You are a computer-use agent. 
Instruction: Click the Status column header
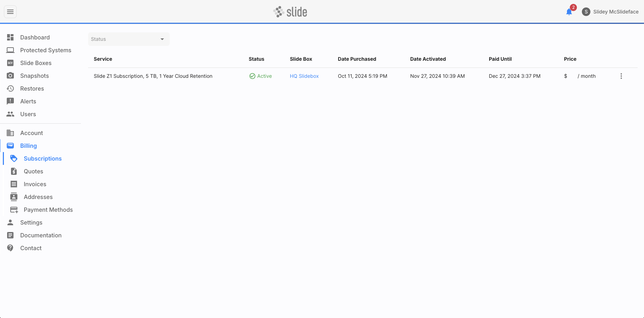(x=256, y=59)
